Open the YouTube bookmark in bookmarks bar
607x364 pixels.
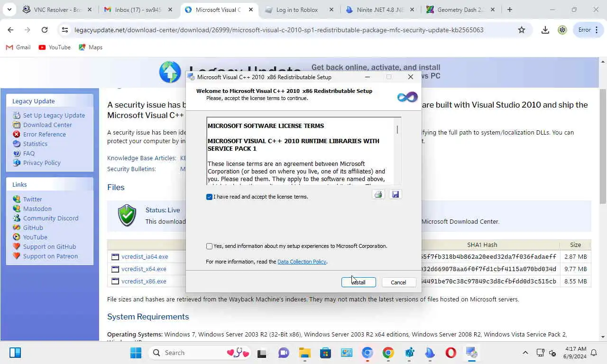(55, 47)
